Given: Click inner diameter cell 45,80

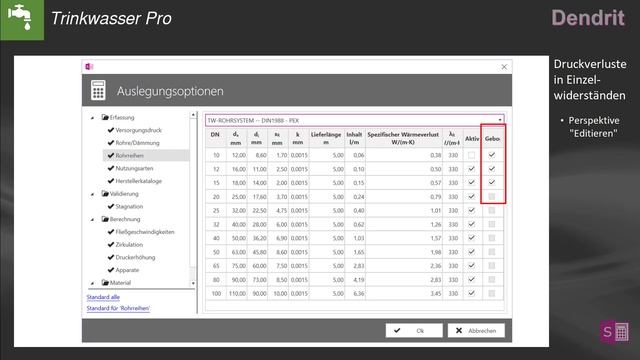Looking at the screenshot, I should pyautogui.click(x=258, y=252).
